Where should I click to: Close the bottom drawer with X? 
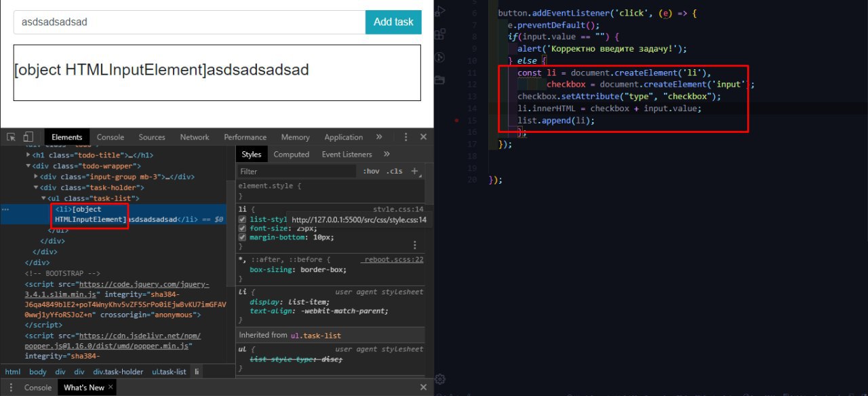[423, 388]
